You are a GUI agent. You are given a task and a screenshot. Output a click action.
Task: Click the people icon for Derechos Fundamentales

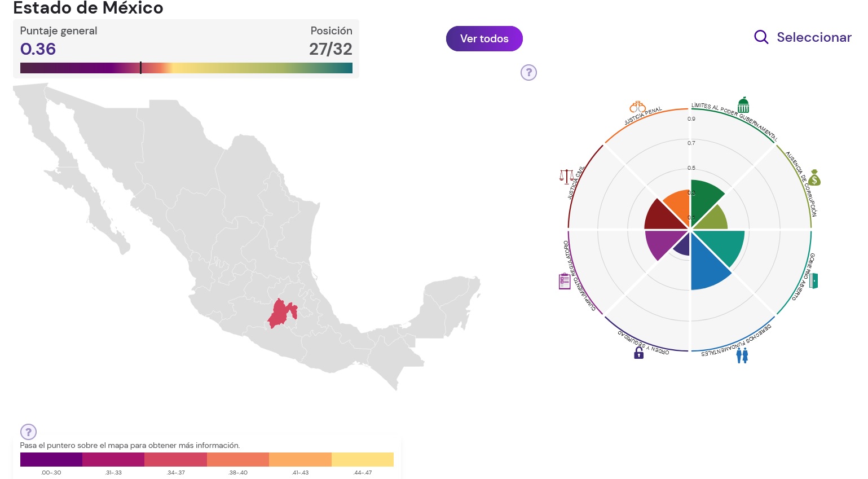[742, 355]
